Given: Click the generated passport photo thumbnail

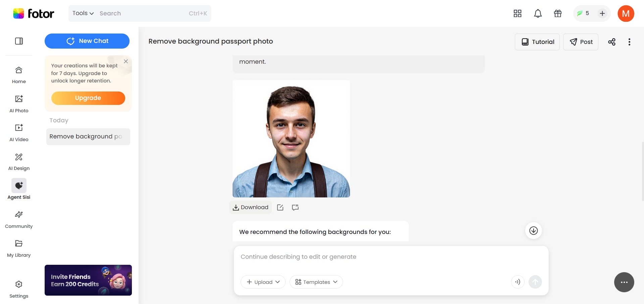Looking at the screenshot, I should [291, 139].
